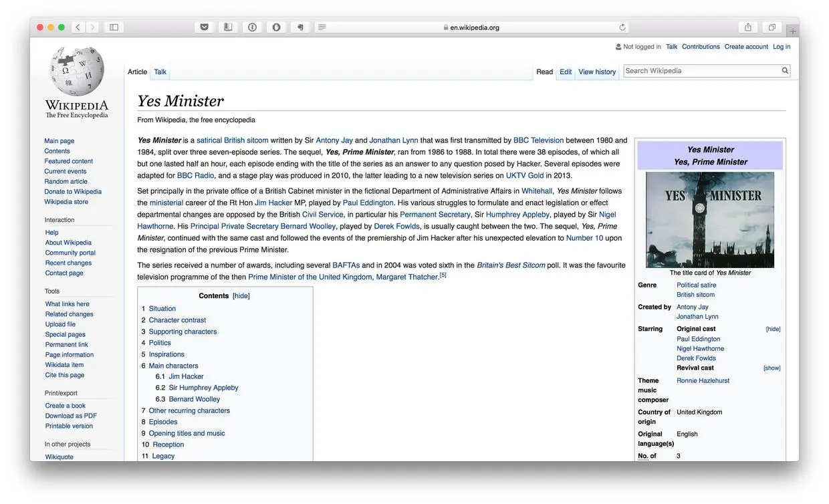Image resolution: width=829 pixels, height=504 pixels.
Task: Click What links here tool
Action: click(67, 304)
